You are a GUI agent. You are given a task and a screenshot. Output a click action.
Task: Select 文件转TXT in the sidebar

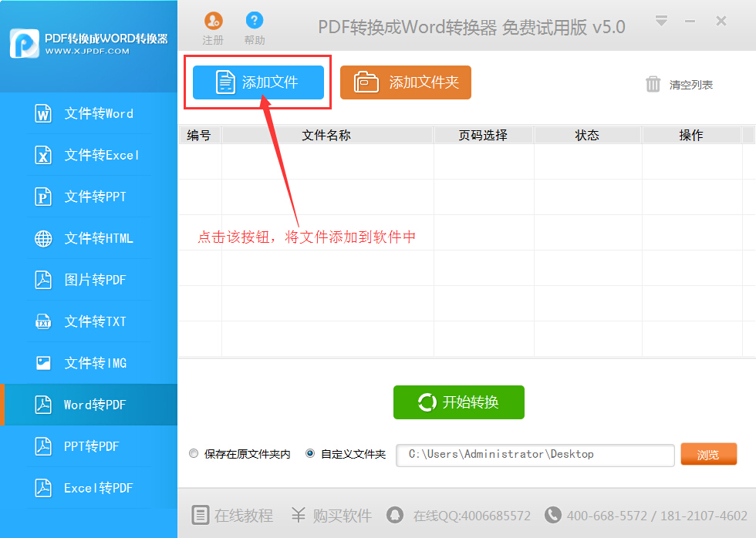89,321
